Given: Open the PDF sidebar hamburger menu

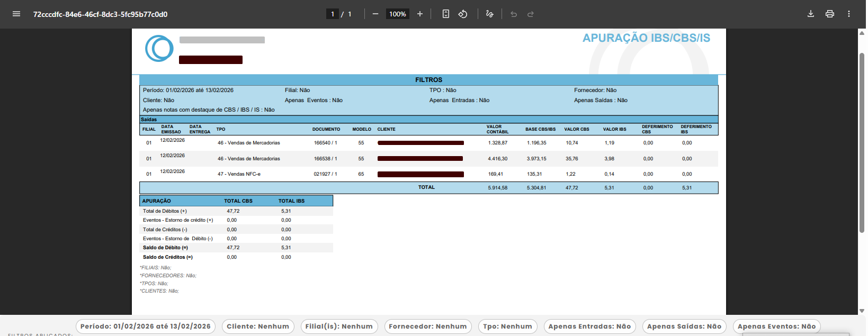Looking at the screenshot, I should click(x=16, y=14).
